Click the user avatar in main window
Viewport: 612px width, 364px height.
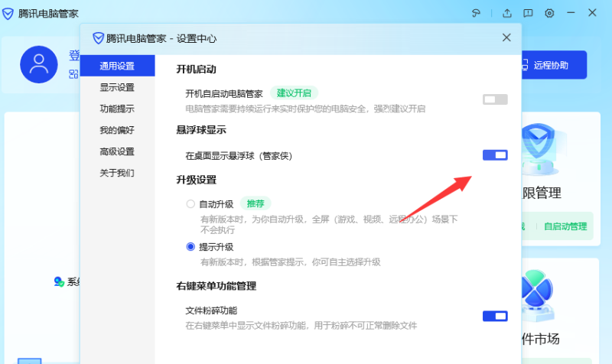pos(39,64)
